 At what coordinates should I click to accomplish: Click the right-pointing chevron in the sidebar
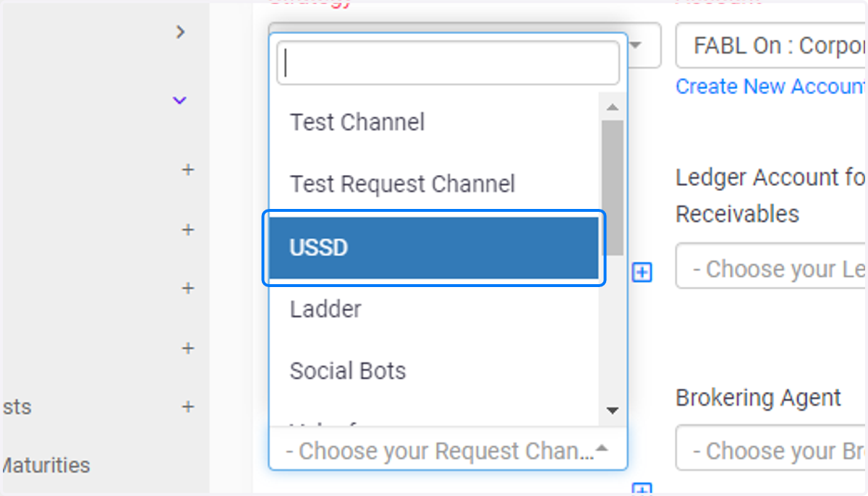coord(181,32)
